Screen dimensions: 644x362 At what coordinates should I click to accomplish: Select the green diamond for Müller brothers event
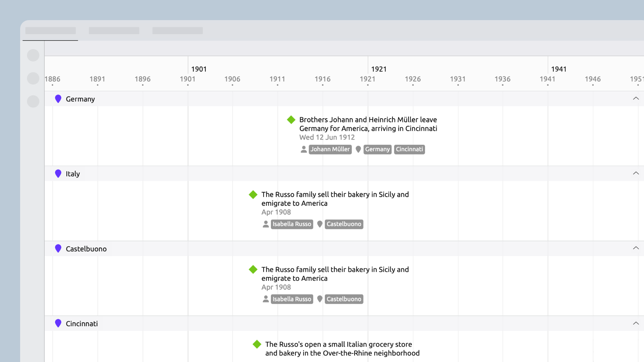(291, 119)
